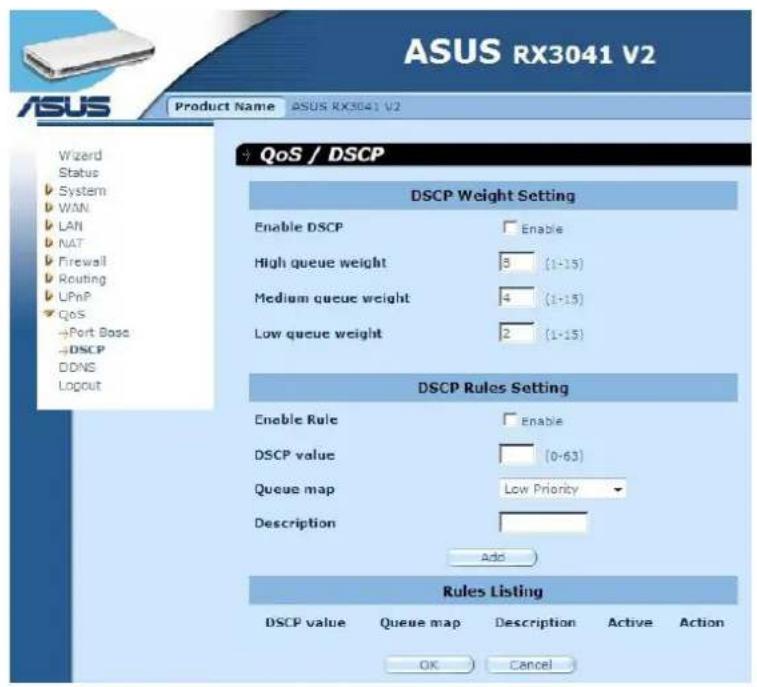Go to Port Base QoS page
Image resolution: width=757 pixels, height=687 pixels.
pos(99,332)
